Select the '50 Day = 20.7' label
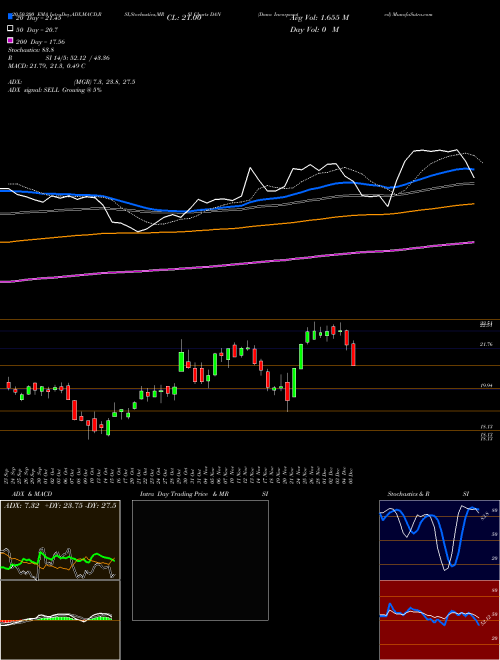Screen dimensions: 500x660 pyautogui.click(x=37, y=30)
